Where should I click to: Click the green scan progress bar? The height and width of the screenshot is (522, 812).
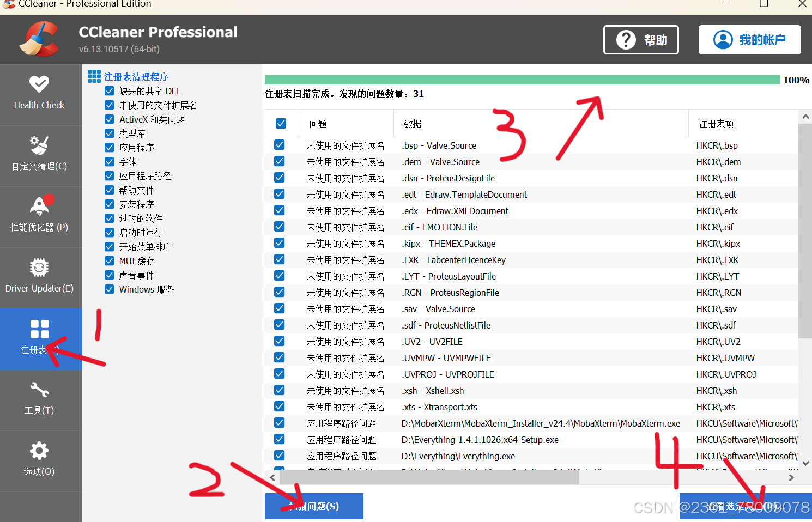click(x=523, y=80)
